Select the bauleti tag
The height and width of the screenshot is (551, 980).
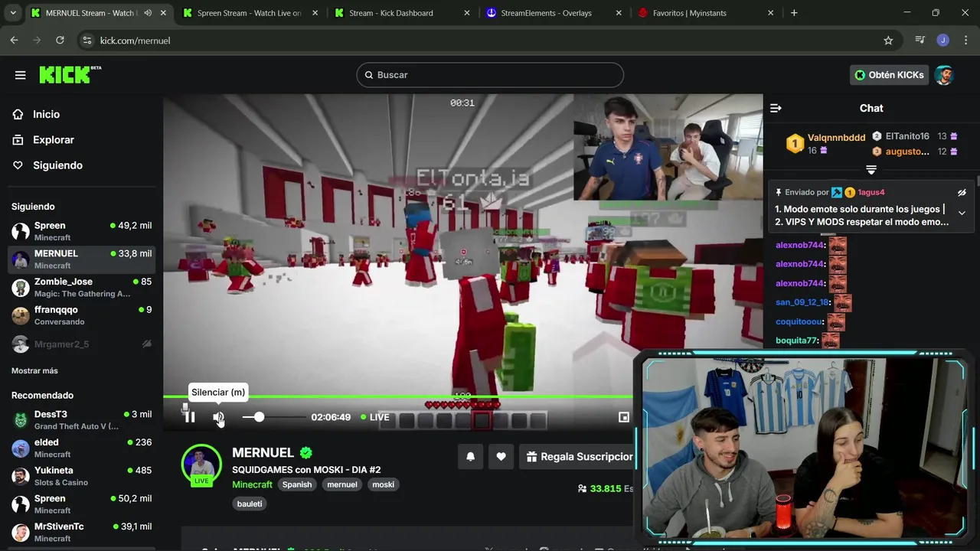(250, 504)
